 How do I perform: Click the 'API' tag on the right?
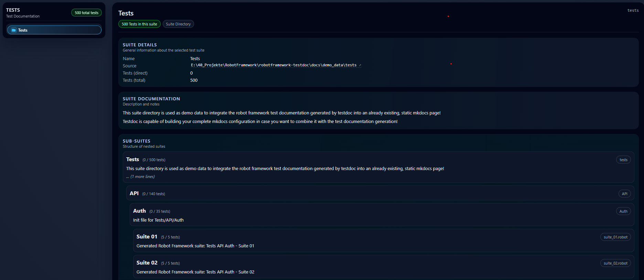tap(624, 194)
